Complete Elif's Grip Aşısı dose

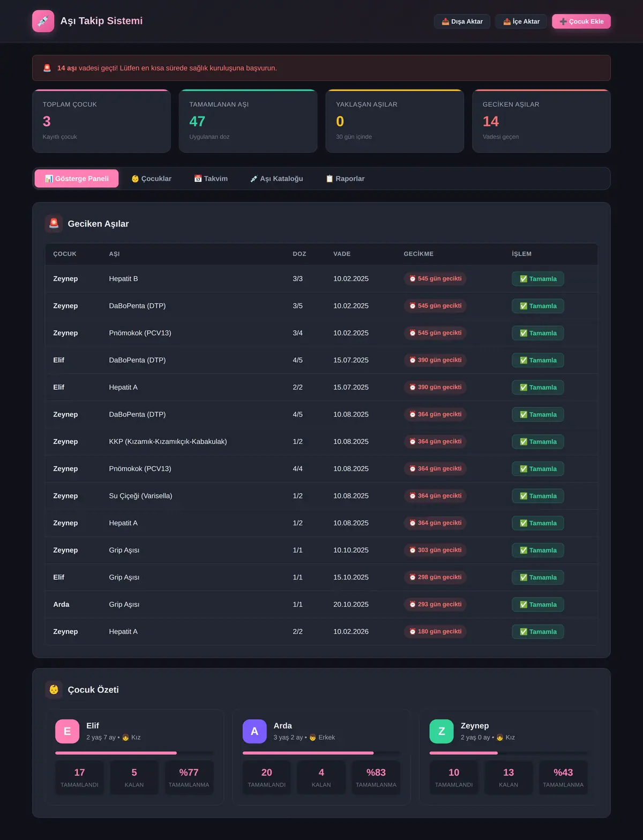538,577
